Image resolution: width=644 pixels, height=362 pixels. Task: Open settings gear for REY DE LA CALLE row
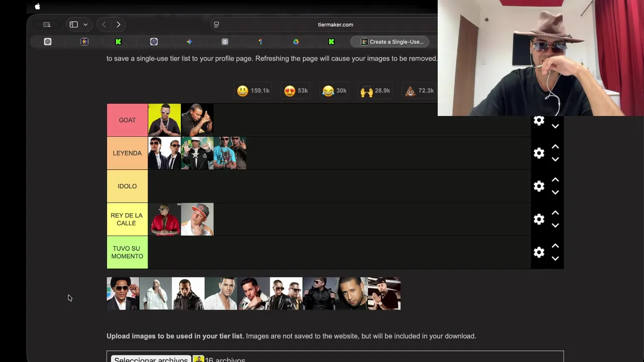click(539, 219)
